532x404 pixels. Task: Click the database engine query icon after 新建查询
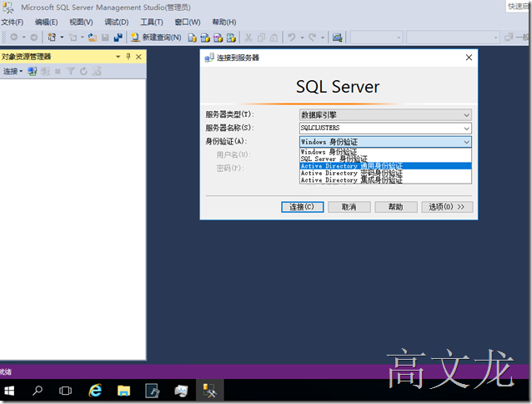(193, 38)
